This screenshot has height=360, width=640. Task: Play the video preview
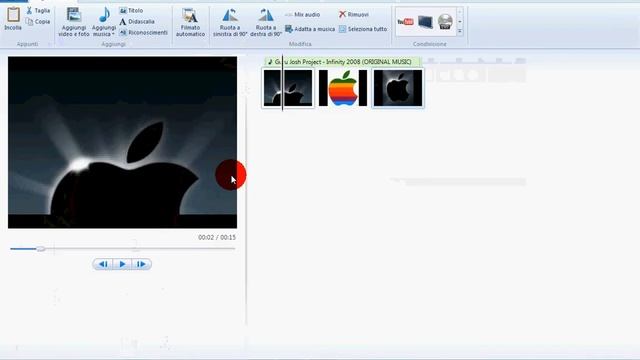click(x=122, y=264)
